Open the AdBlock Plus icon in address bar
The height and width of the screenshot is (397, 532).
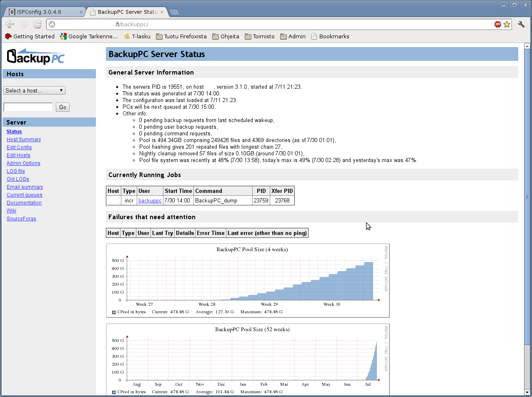click(498, 24)
